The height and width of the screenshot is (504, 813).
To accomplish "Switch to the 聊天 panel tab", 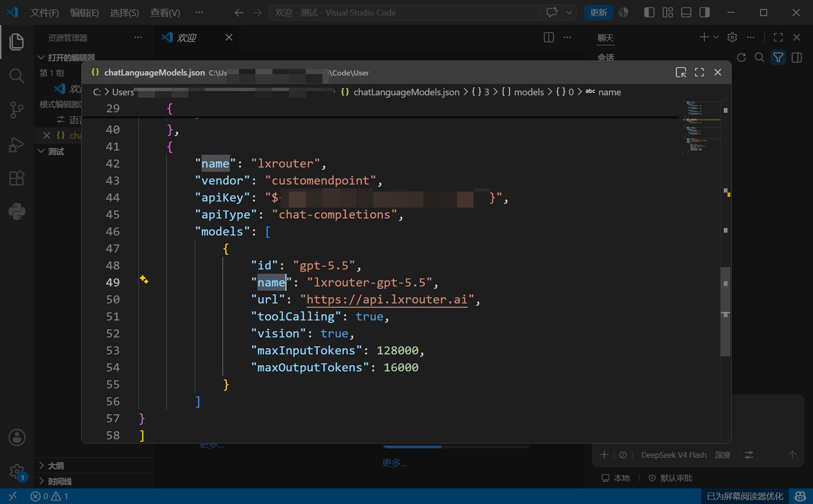I will click(x=605, y=38).
